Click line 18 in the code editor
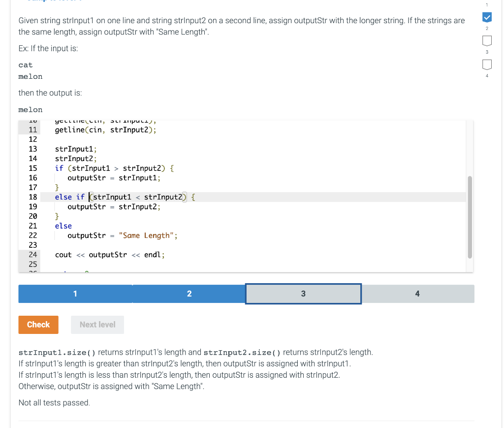Screen dimensions: 504x428 pyautogui.click(x=123, y=197)
